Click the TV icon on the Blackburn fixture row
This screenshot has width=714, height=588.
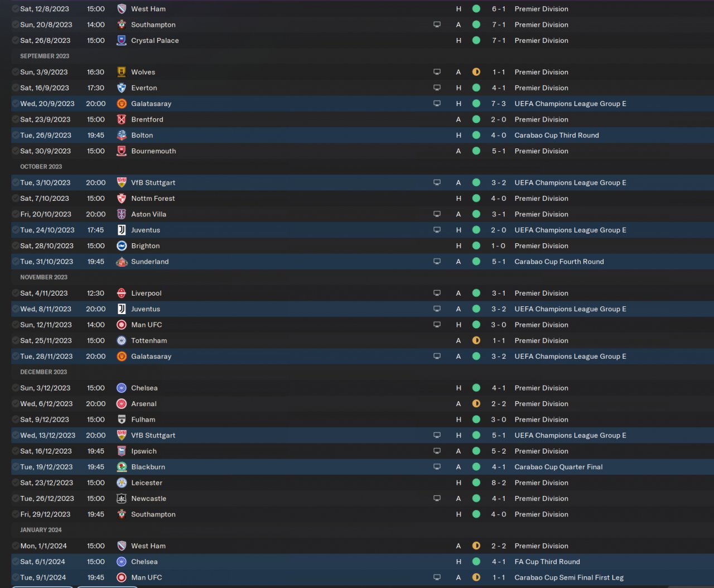(437, 467)
